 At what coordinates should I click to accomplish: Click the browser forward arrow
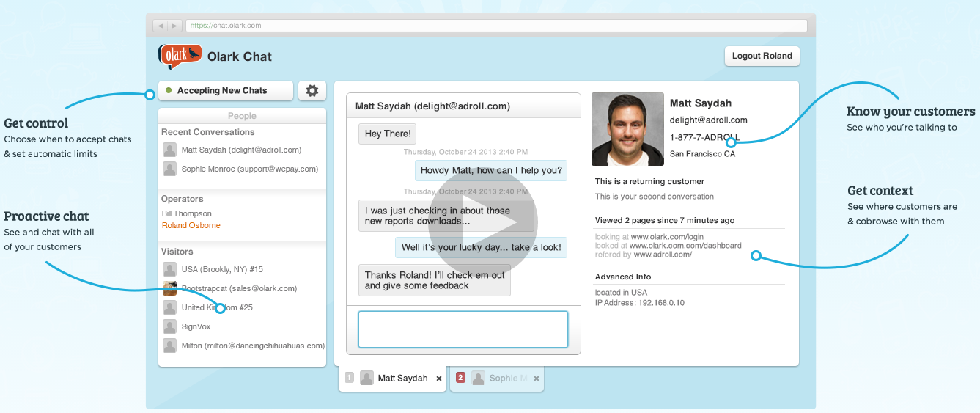coord(174,26)
